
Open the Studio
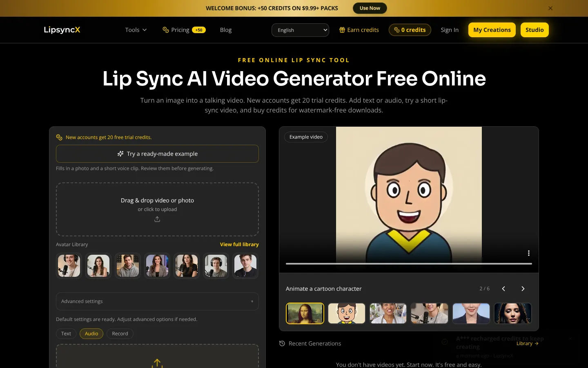(x=535, y=30)
